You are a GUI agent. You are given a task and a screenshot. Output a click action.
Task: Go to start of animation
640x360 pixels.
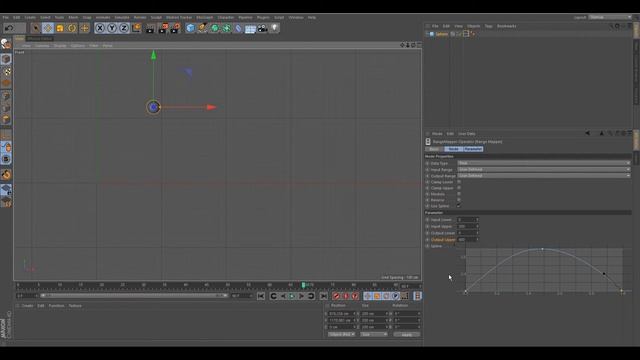[x=261, y=296]
